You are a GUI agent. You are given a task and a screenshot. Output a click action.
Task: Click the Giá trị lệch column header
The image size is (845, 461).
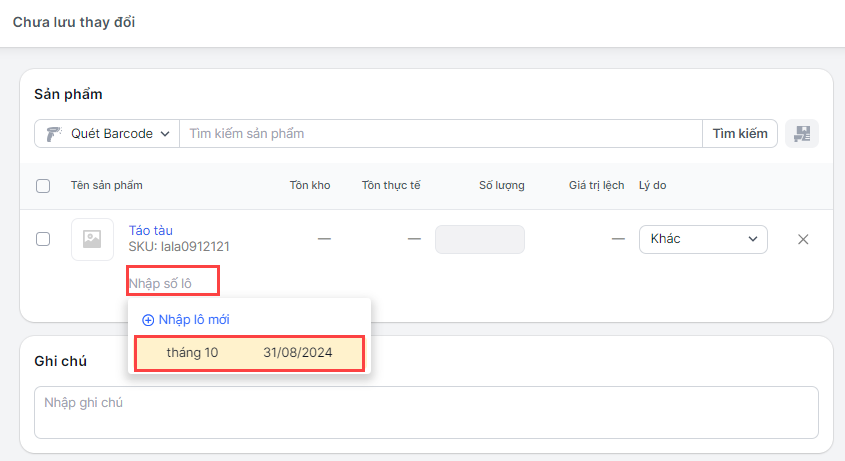tap(597, 185)
